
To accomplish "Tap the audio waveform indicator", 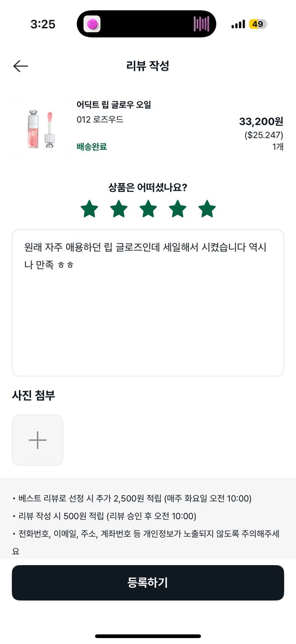I will tap(202, 24).
